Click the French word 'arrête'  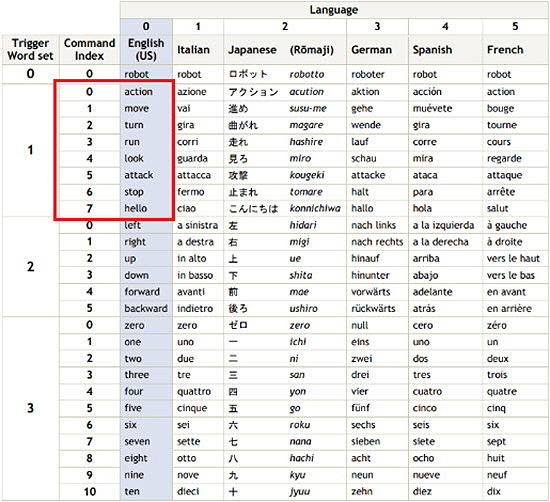point(501,192)
